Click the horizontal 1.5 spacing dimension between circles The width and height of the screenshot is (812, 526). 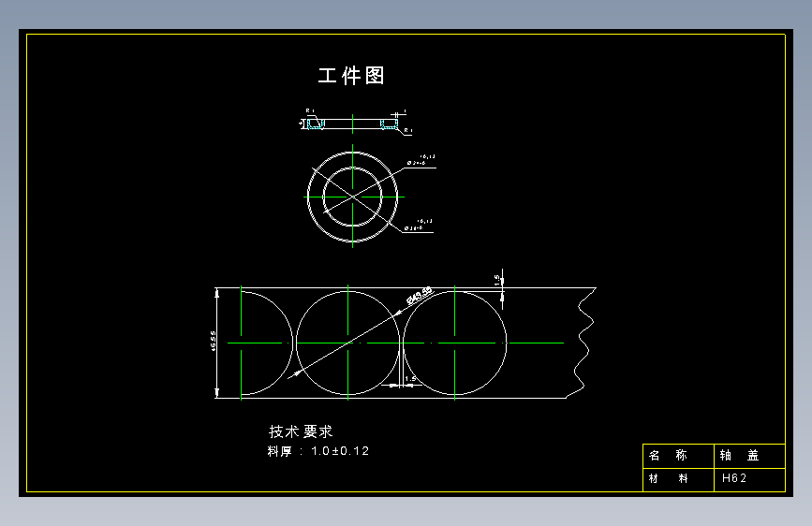point(410,379)
